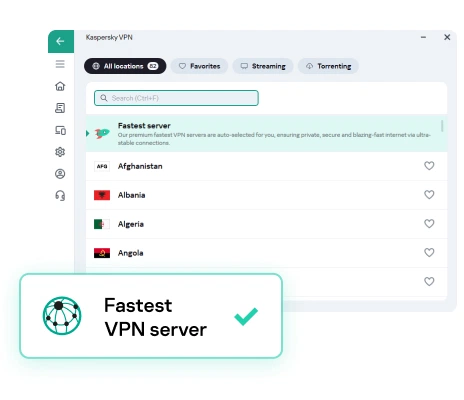Image resolution: width=464 pixels, height=400 pixels.
Task: Go to Home via house icon
Action: tap(60, 86)
